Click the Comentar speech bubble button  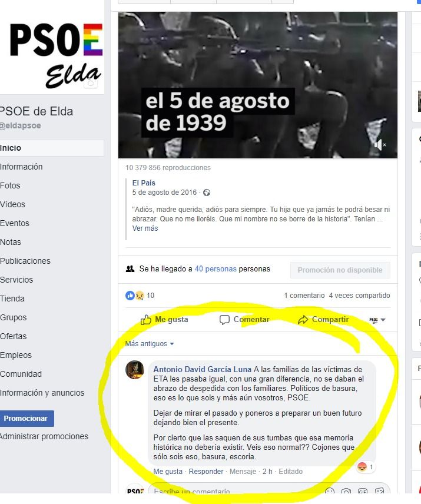coord(244,320)
